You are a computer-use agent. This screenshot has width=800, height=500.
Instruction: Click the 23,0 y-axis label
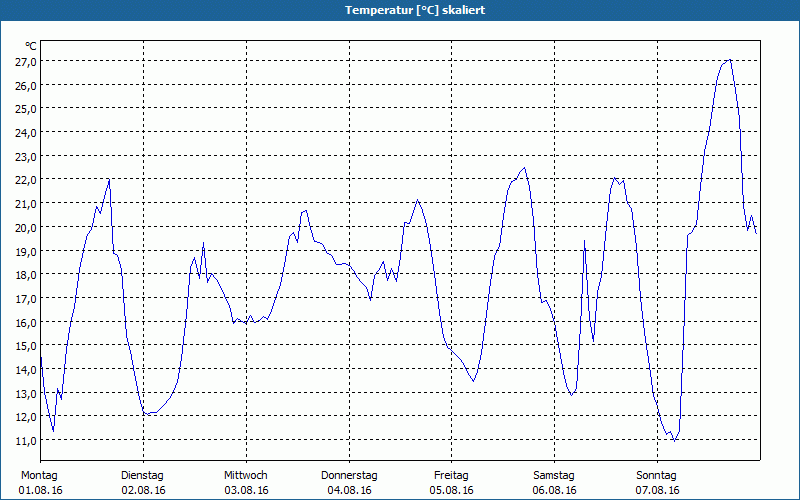click(26, 157)
